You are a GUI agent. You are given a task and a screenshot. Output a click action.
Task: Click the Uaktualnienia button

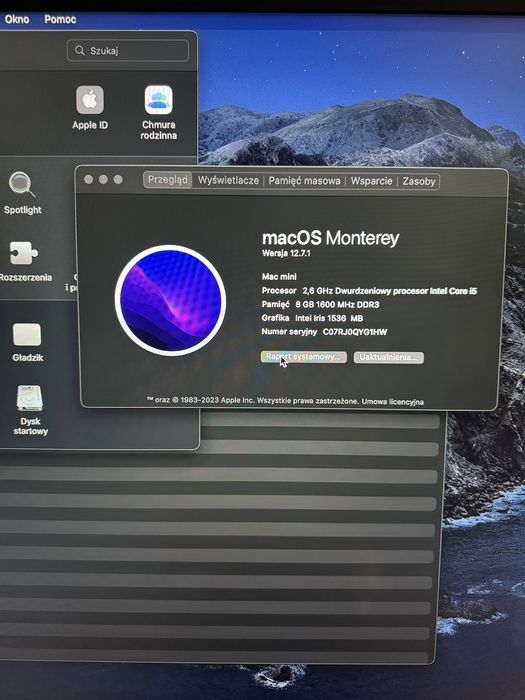pos(388,357)
